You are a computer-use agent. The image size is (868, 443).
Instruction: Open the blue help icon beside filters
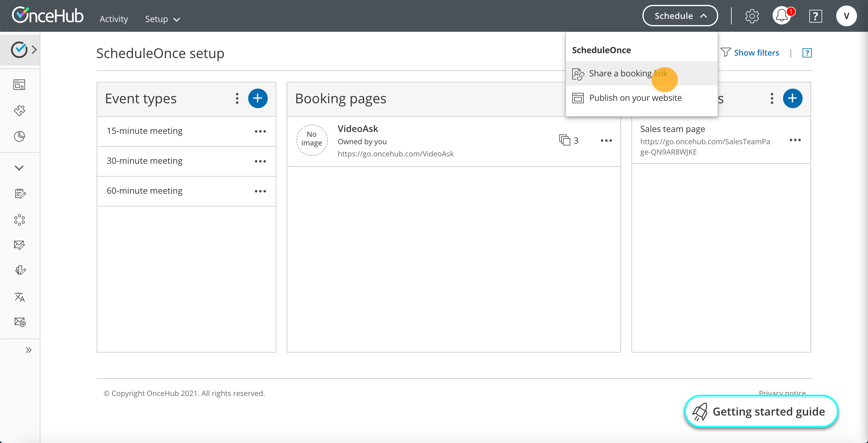[807, 53]
